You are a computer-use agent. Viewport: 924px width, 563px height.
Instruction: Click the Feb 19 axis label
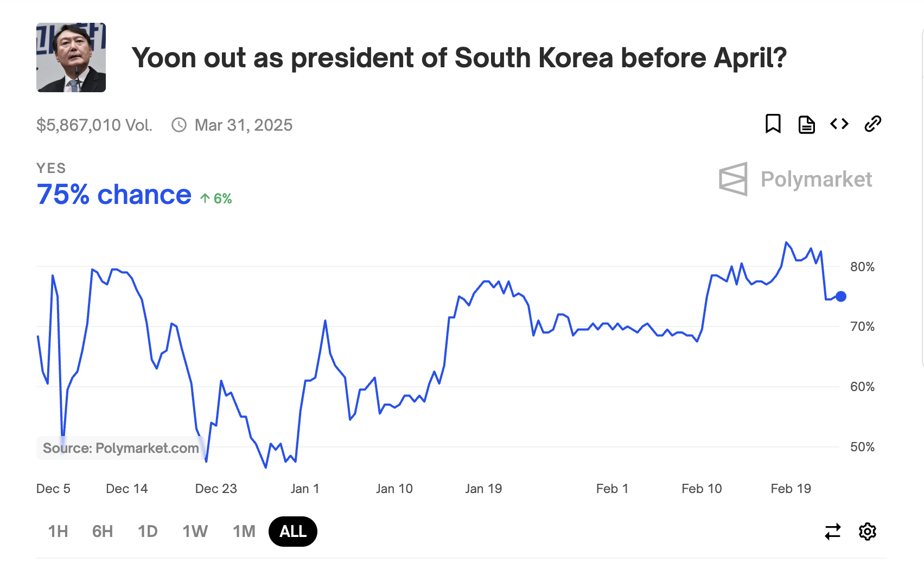[789, 488]
